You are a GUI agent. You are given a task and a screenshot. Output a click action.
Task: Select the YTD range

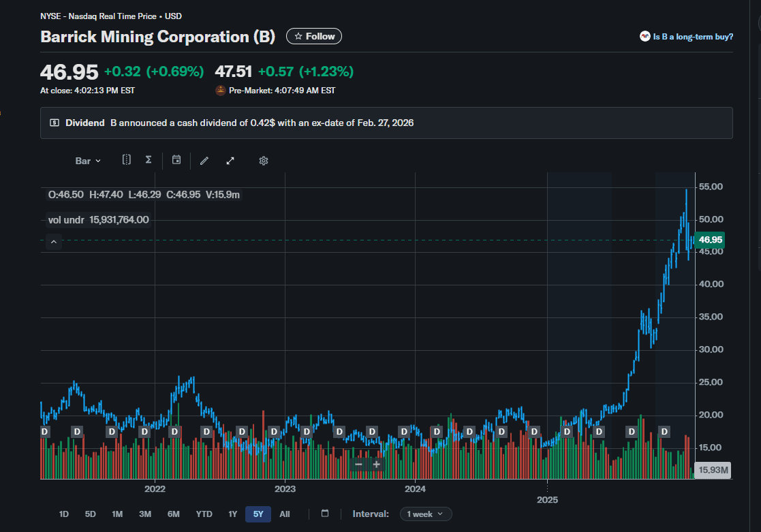[204, 514]
